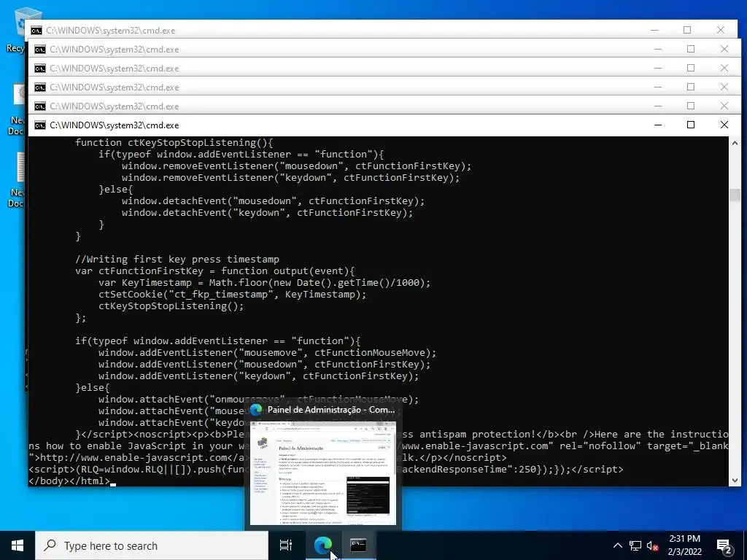Click the Microsoft Edge taskbar icon

(x=323, y=545)
